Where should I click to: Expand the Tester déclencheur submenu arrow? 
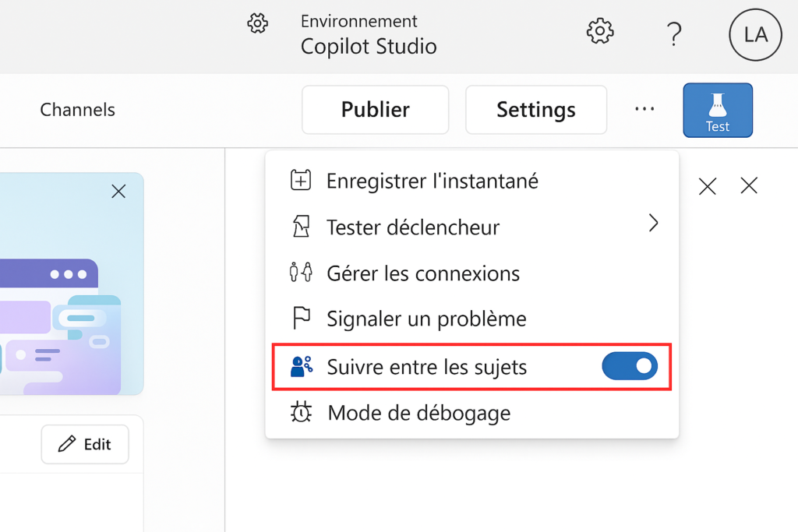[653, 224]
